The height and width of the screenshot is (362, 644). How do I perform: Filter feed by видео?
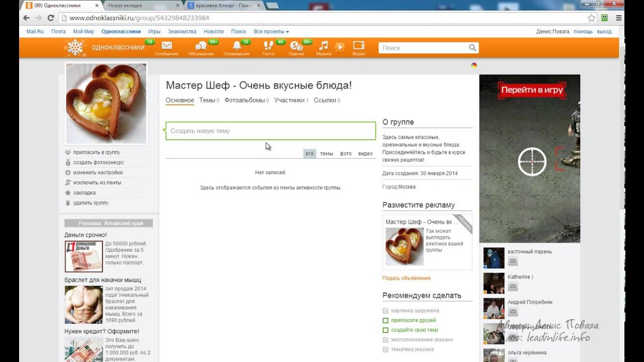point(365,153)
